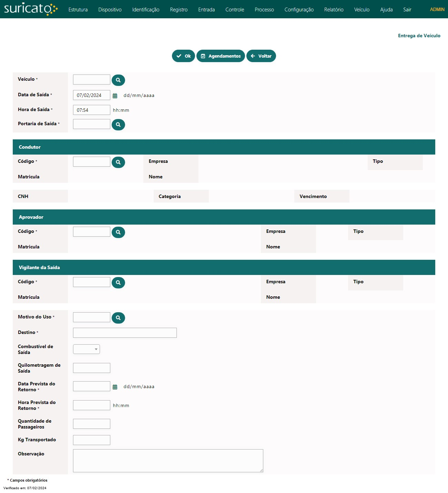448x493 pixels.
Task: Expand the Combustível de Saída dropdown
Action: (86, 349)
